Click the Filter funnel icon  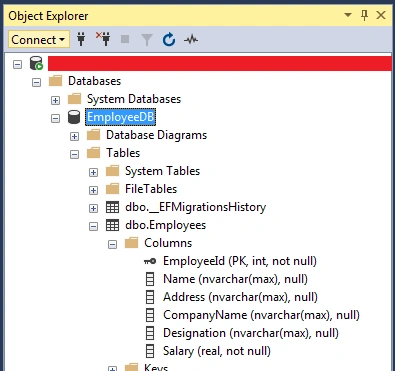147,40
